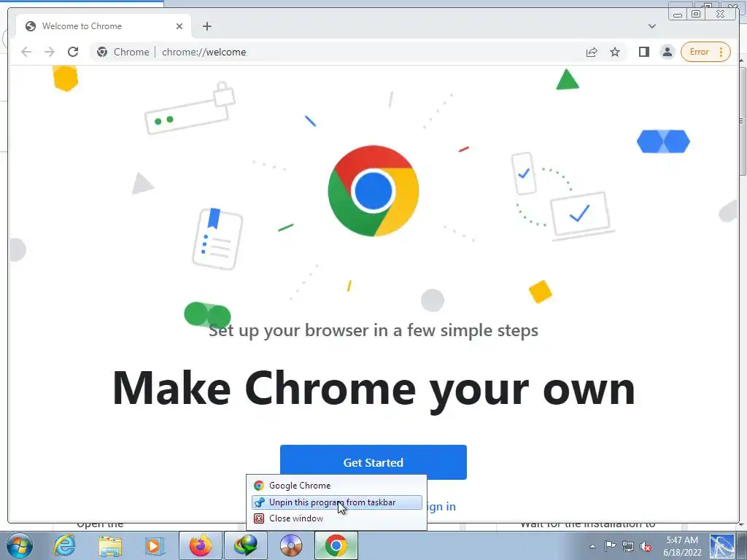Open the disc burner app on taskbar
Viewport: 747px width, 560px height.
(x=290, y=545)
